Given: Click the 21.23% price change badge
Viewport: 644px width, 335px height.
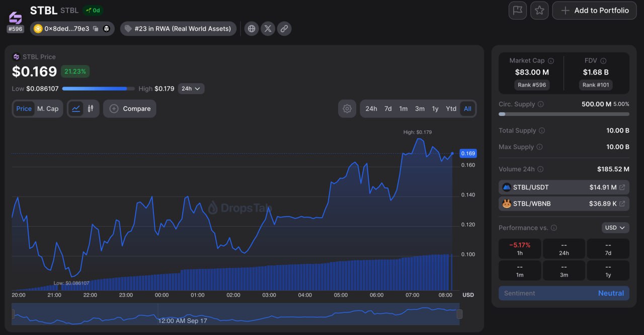Looking at the screenshot, I should click(75, 72).
